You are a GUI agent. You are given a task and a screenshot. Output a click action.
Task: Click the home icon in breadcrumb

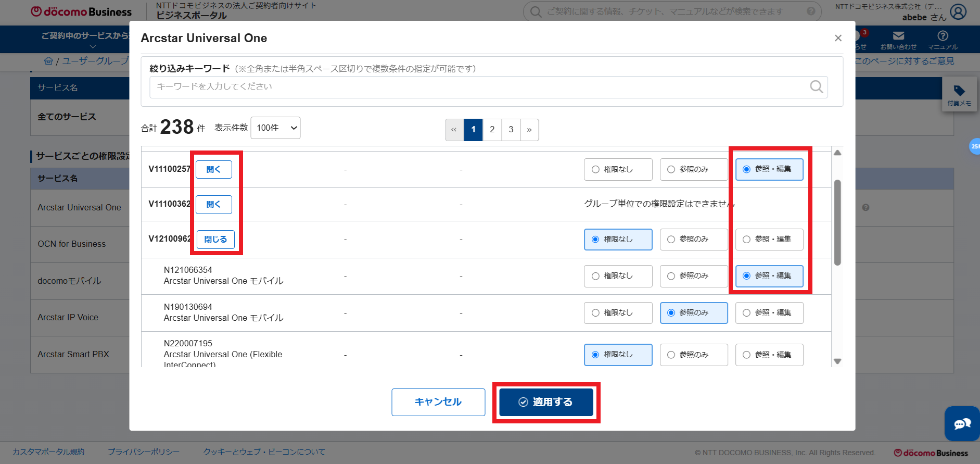pyautogui.click(x=48, y=61)
